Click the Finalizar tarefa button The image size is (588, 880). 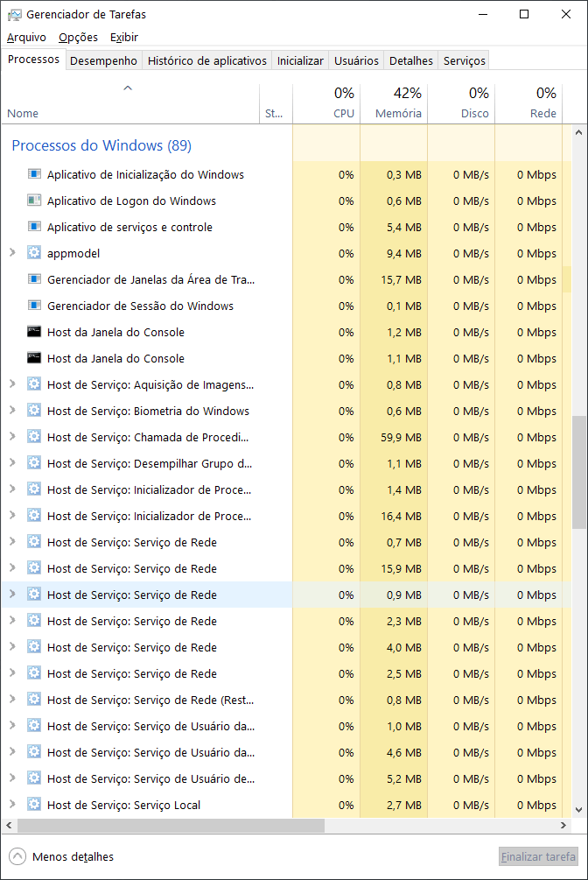[x=538, y=856]
